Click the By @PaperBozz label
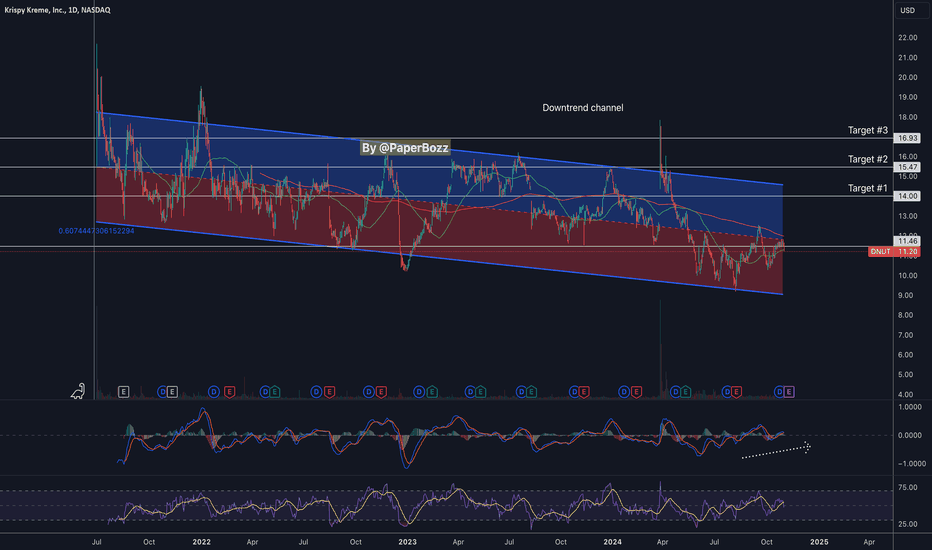The width and height of the screenshot is (932, 550). click(x=405, y=147)
